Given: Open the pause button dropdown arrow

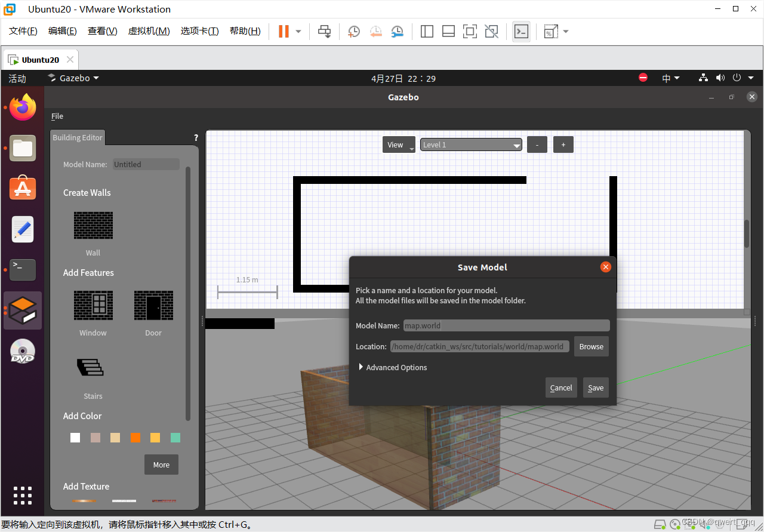Looking at the screenshot, I should 298,32.
